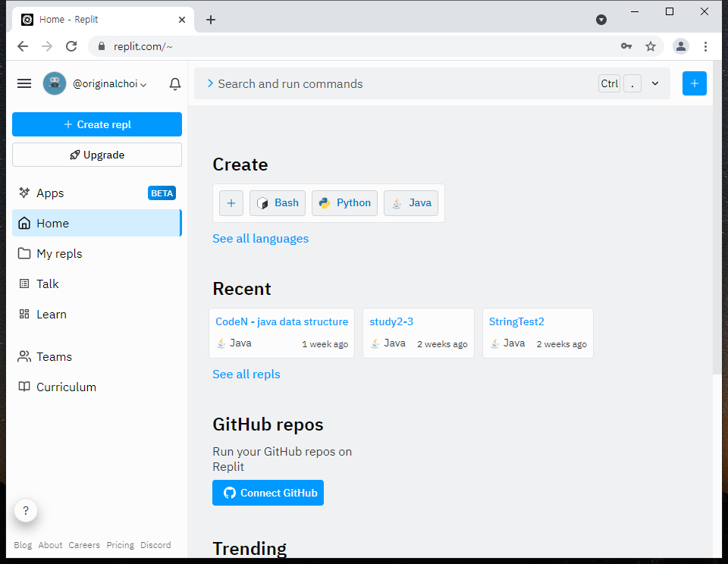Open the notifications bell

[x=175, y=84]
